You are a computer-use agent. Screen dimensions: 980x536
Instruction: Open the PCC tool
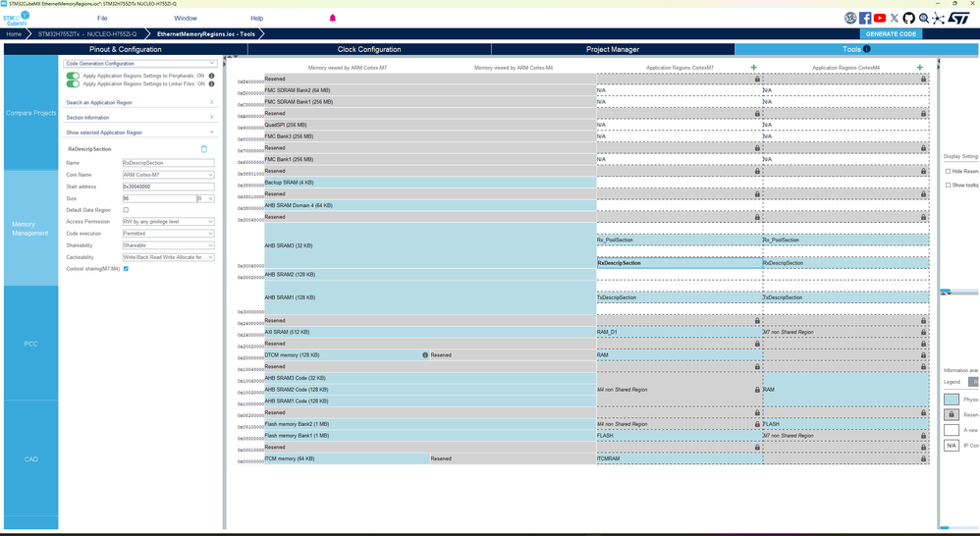(x=30, y=344)
